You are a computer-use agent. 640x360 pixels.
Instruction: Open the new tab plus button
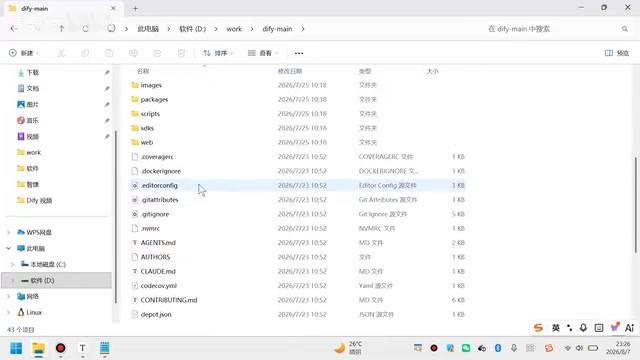[x=135, y=8]
